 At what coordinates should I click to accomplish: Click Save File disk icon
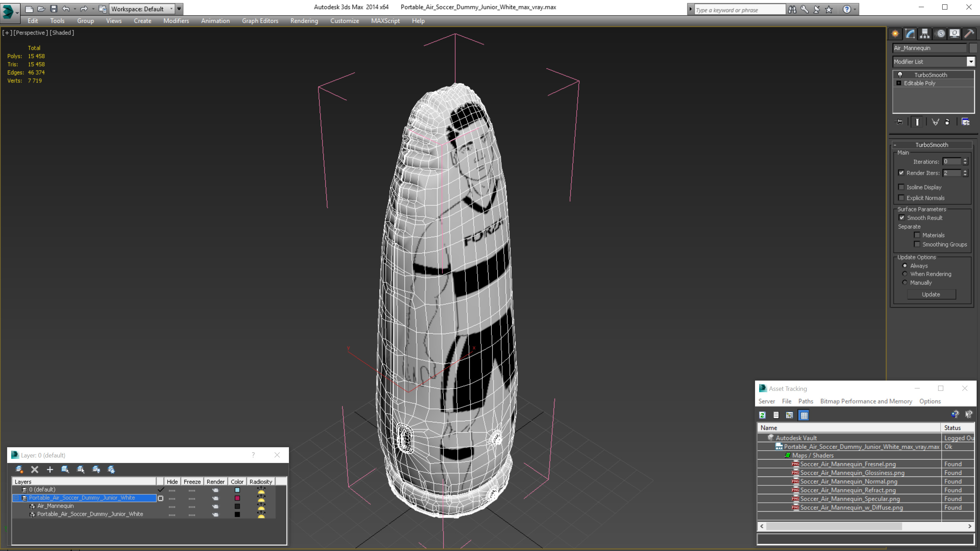pyautogui.click(x=54, y=9)
